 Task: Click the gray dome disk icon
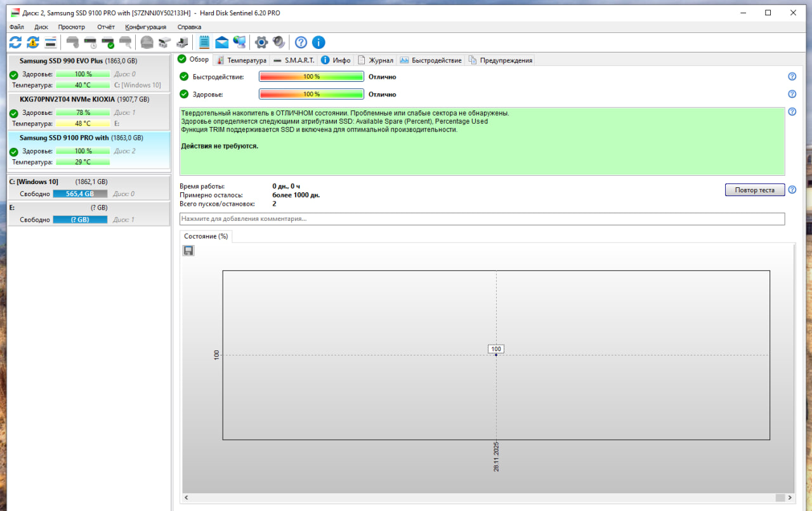147,43
